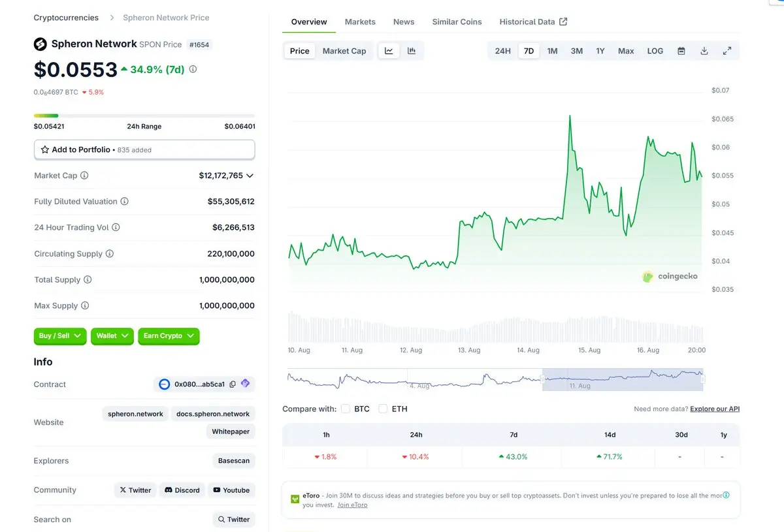The height and width of the screenshot is (532, 784).
Task: Click Fully Diluted Valuation info icon
Action: 124,202
